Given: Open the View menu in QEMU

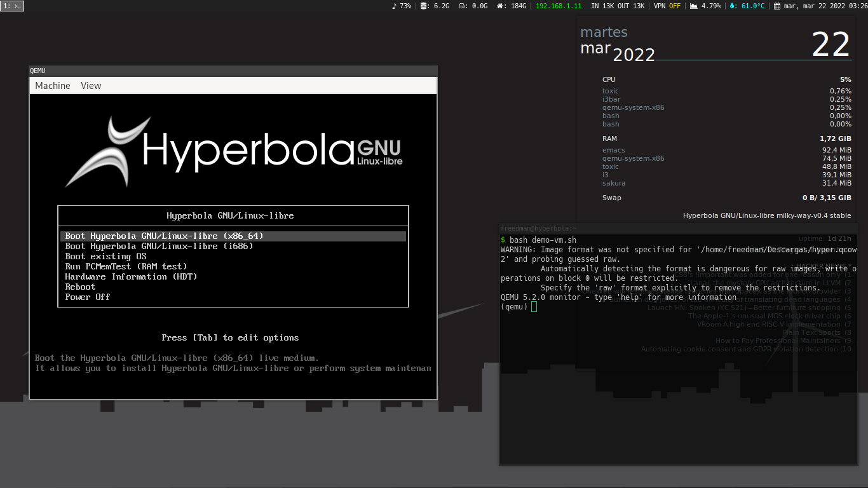Looking at the screenshot, I should pyautogui.click(x=91, y=86).
